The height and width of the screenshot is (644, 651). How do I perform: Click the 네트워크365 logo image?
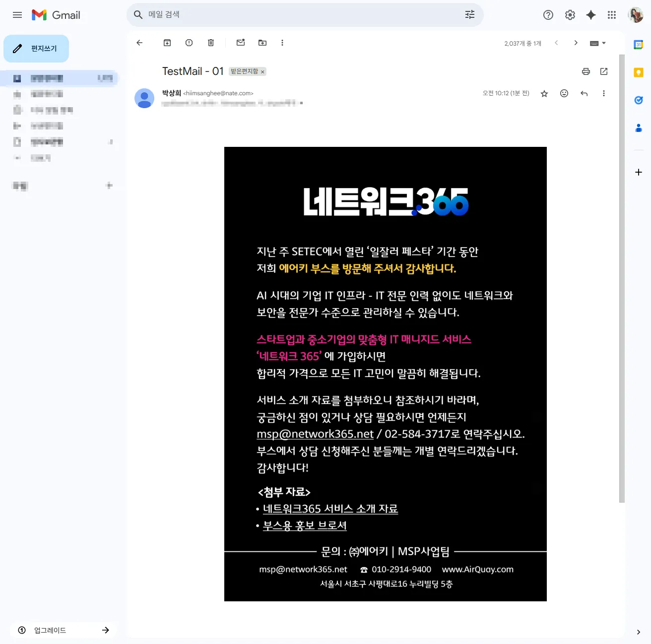click(x=386, y=201)
